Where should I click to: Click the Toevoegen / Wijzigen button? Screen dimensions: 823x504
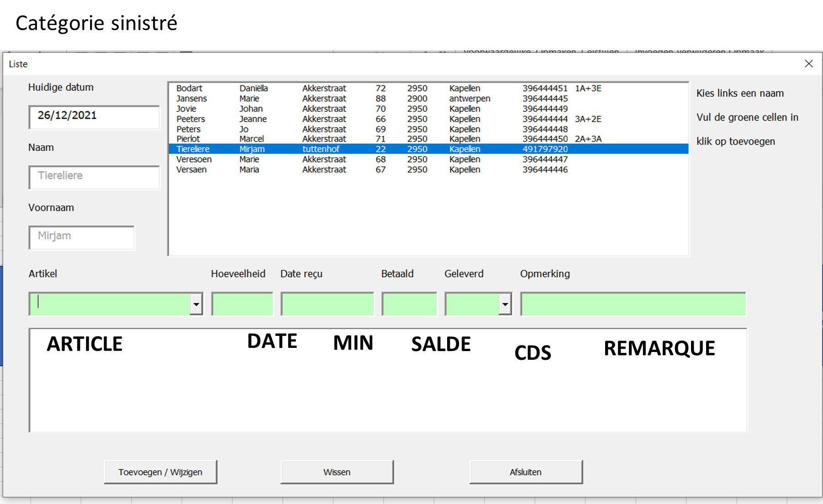click(x=160, y=472)
